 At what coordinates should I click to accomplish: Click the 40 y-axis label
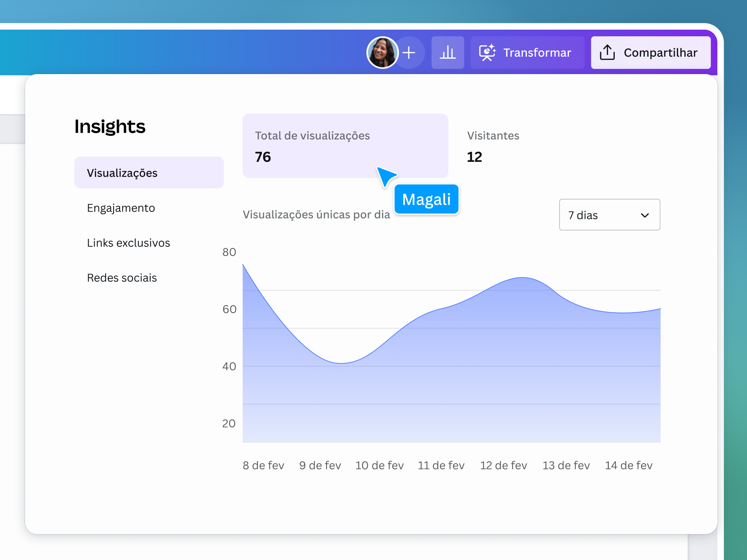(229, 366)
